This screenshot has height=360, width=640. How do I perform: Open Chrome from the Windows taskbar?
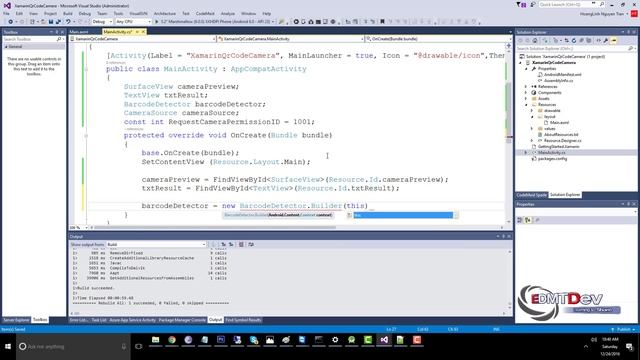click(172, 340)
